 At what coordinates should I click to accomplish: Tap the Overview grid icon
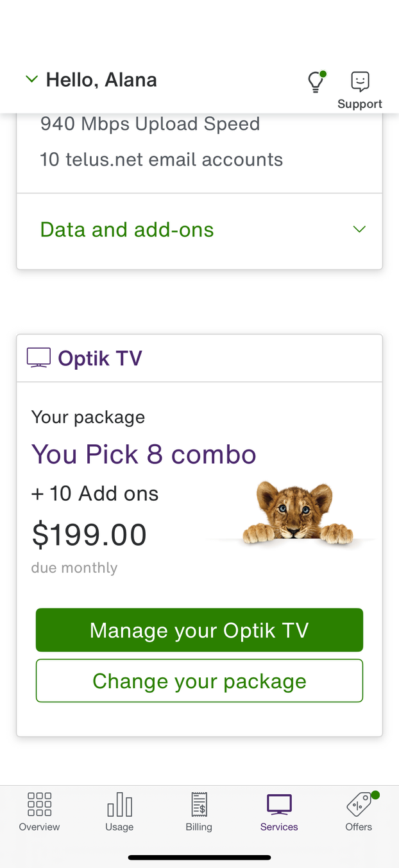point(39,804)
